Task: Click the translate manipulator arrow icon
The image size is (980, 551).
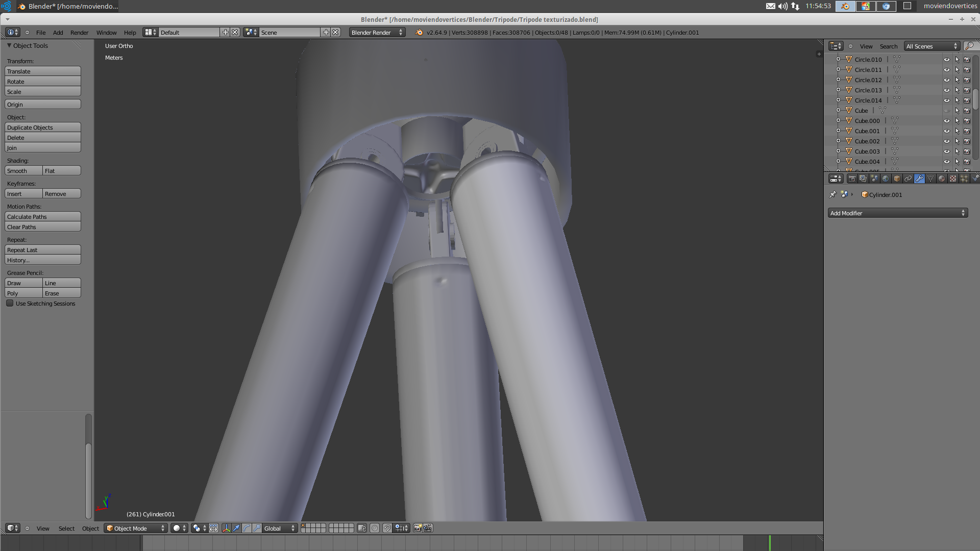Action: 236,529
